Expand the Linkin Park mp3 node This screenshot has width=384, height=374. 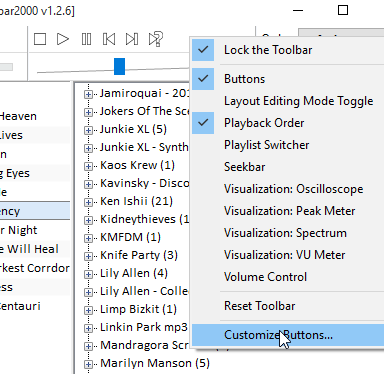tap(88, 328)
